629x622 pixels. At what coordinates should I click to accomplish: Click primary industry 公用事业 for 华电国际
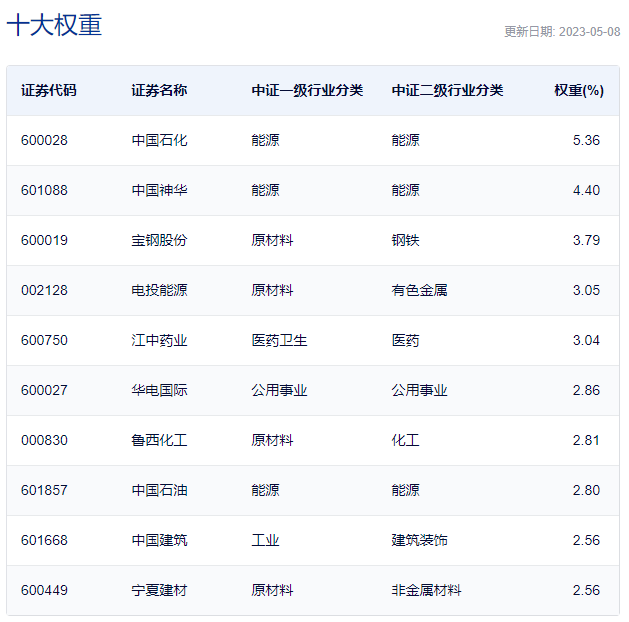point(279,390)
